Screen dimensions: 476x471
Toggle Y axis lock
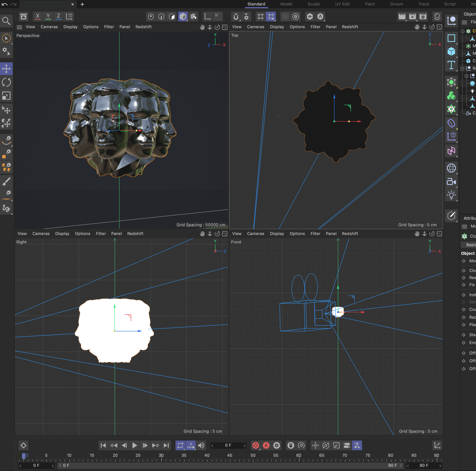pos(48,17)
